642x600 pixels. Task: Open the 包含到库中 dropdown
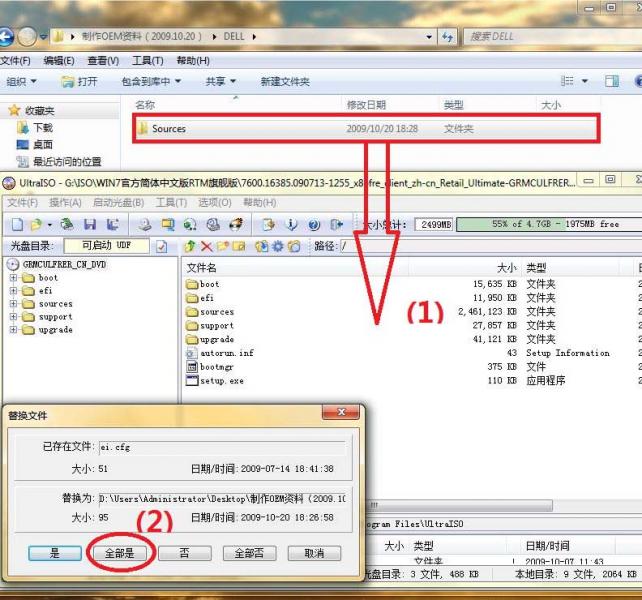pos(151,82)
